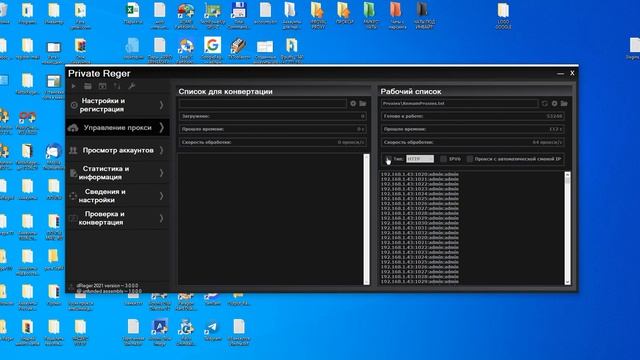Screen dimensions: 640x360
Task: Click the down arrow of proxy list scrollbar
Action: point(567,282)
